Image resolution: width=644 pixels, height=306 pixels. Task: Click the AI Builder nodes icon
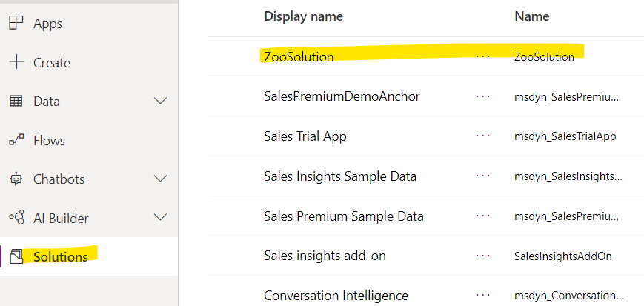click(x=16, y=218)
